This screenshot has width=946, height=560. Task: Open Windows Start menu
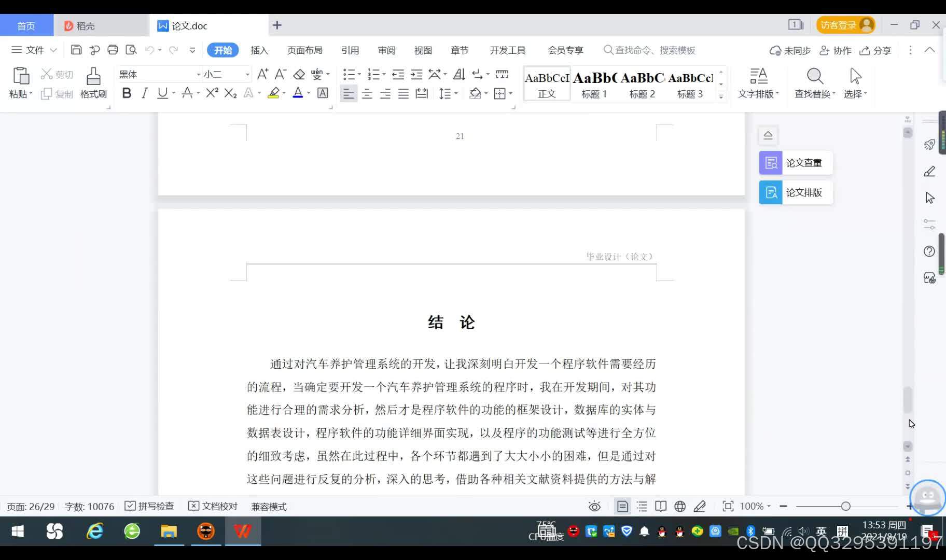(18, 531)
